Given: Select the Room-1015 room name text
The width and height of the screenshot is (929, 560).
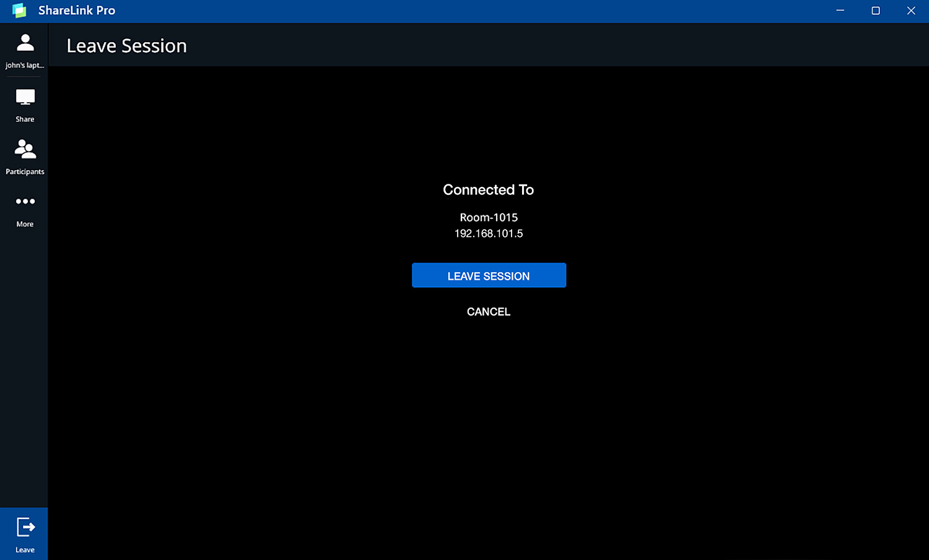Looking at the screenshot, I should [488, 217].
